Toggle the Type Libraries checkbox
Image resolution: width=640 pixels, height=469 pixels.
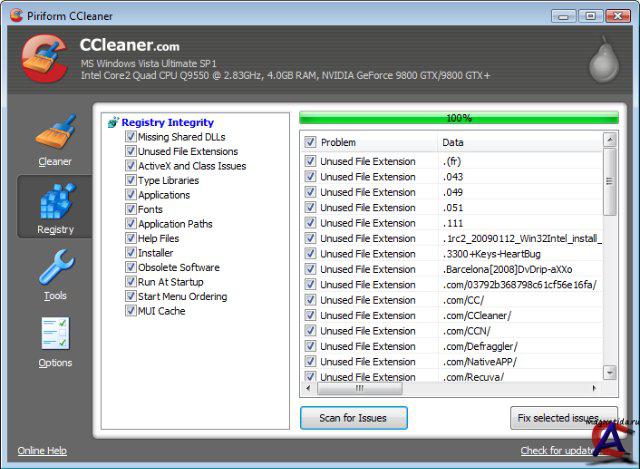click(130, 180)
